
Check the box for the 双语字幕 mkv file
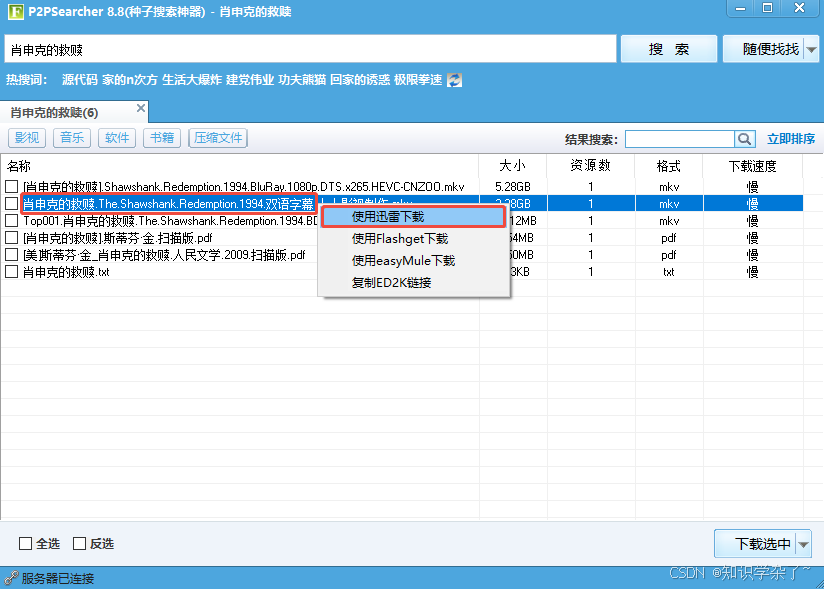click(12, 203)
